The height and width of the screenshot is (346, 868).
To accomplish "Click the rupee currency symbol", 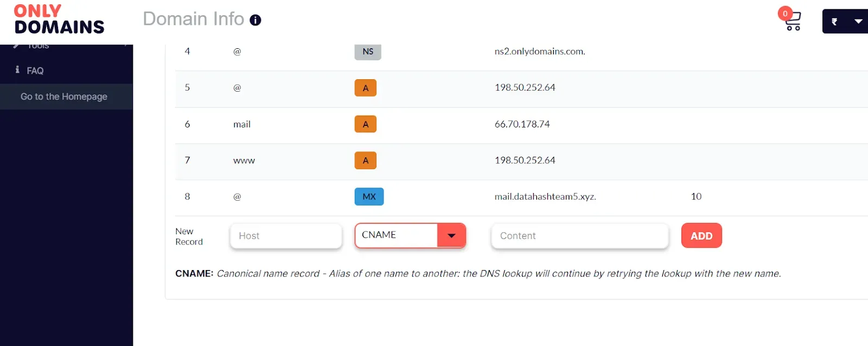I will tap(834, 22).
